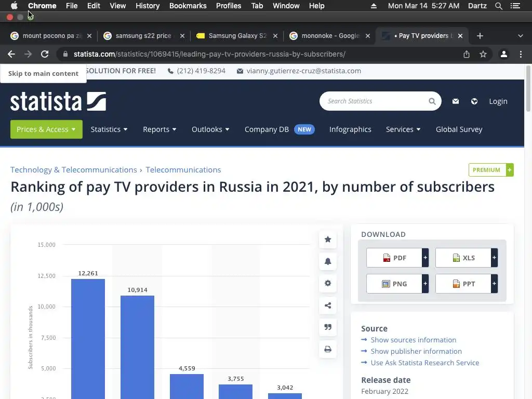Go back with browser back arrow
Image resolution: width=532 pixels, height=399 pixels.
(11, 54)
